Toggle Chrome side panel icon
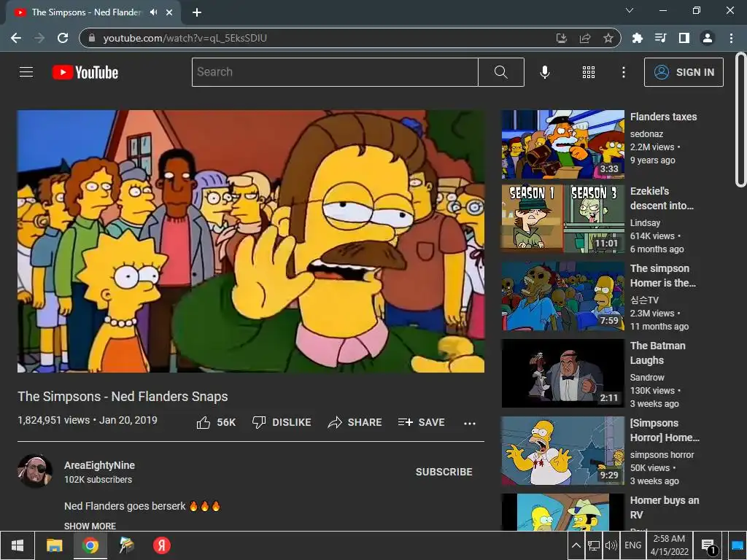747x560 pixels. click(684, 38)
